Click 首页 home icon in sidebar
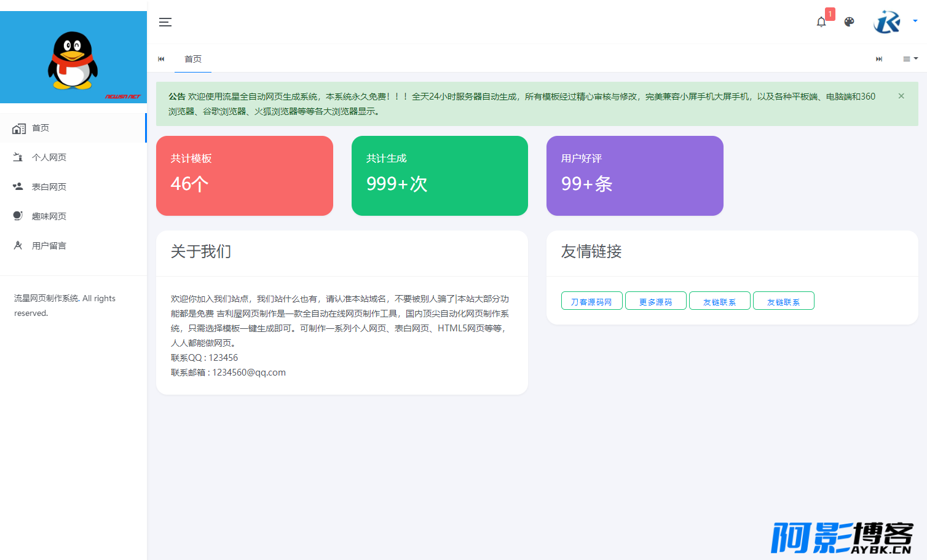The height and width of the screenshot is (560, 927). coord(19,128)
